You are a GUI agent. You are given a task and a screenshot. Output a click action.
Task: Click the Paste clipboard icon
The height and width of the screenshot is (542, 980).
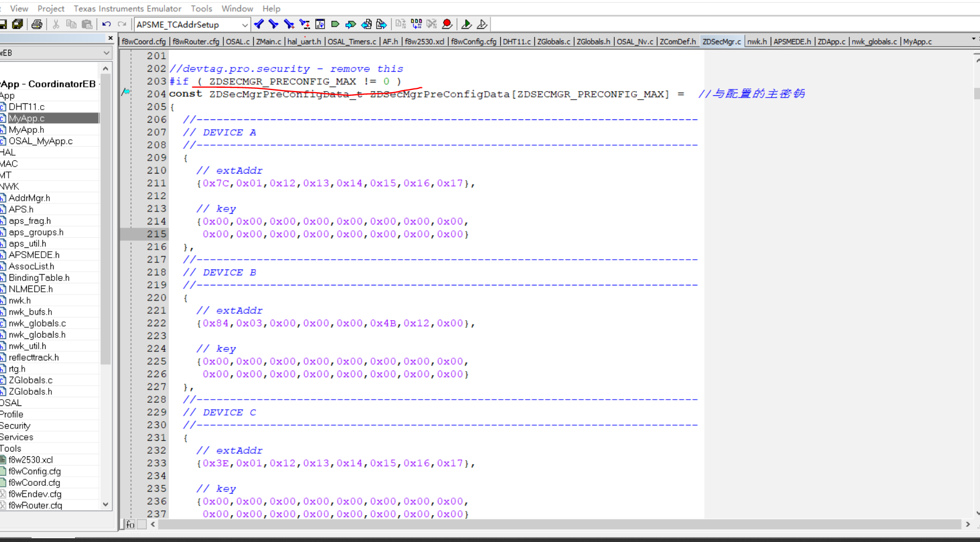(x=87, y=24)
